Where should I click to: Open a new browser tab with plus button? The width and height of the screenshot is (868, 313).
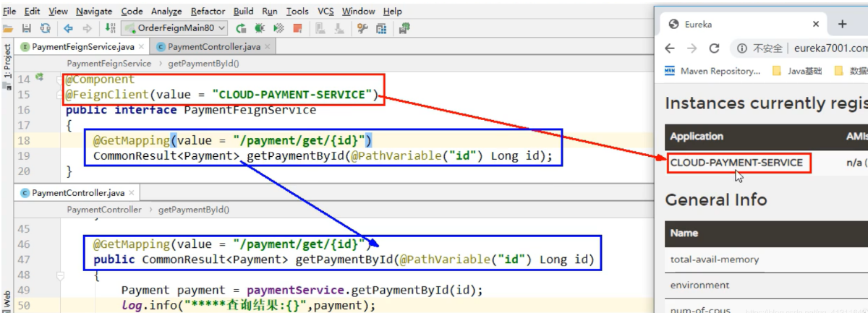tap(842, 24)
